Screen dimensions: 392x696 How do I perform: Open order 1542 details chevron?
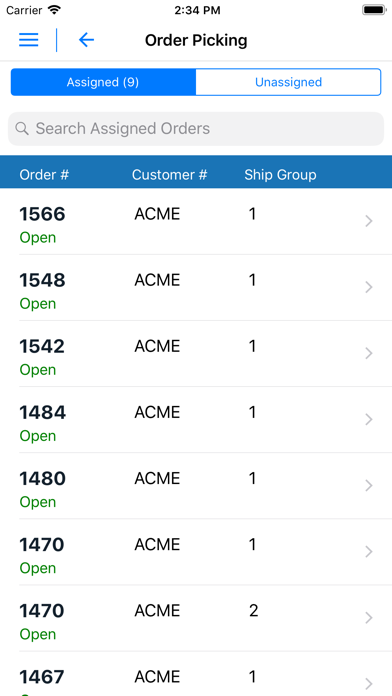[x=368, y=353]
